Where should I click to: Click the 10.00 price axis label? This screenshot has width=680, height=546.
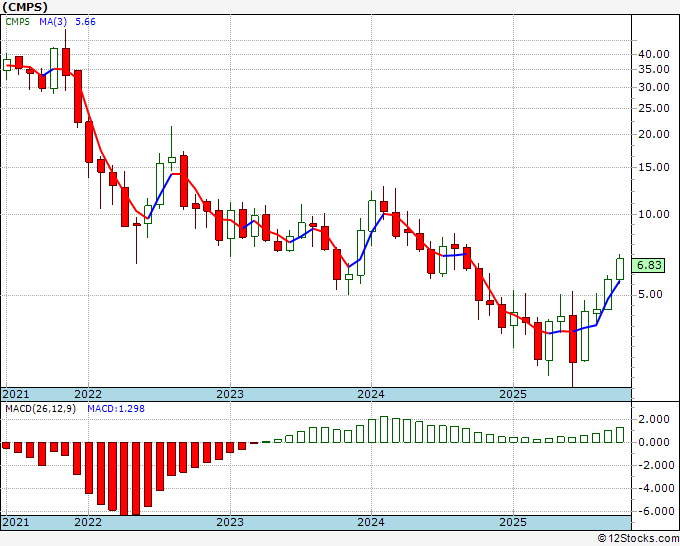point(654,214)
